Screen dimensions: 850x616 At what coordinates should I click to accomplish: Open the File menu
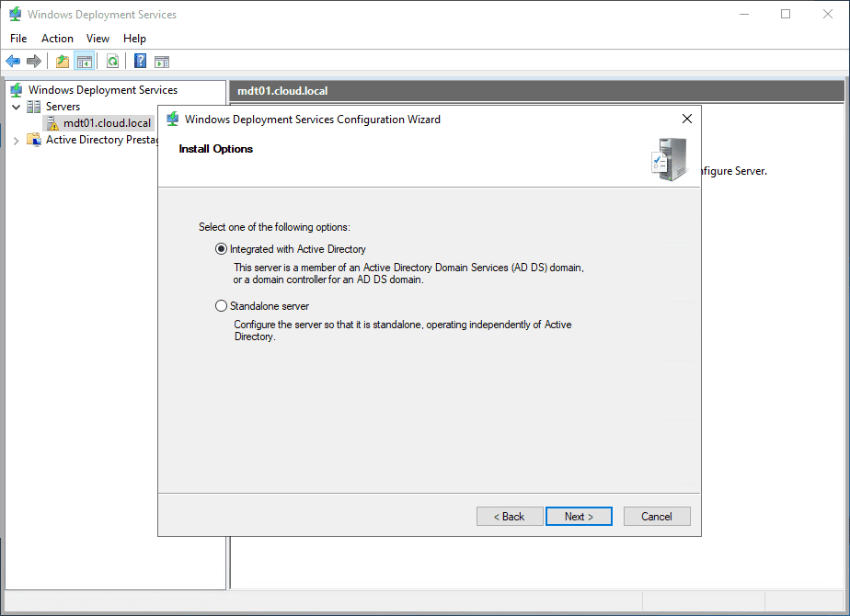tap(18, 39)
